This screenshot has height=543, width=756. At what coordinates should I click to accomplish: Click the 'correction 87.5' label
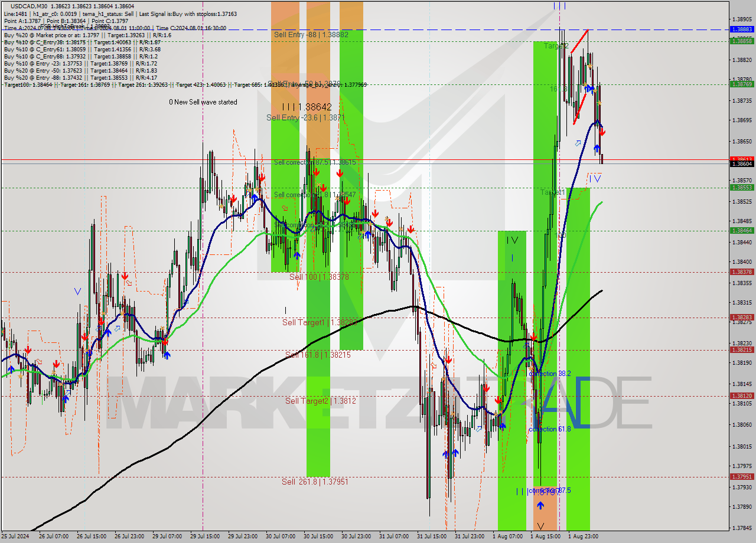click(550, 490)
